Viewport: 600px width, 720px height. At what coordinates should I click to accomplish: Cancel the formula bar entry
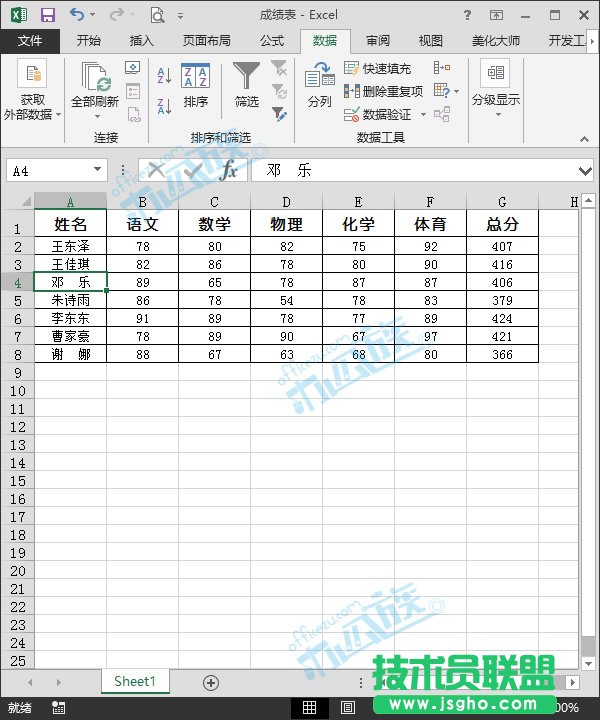click(156, 170)
